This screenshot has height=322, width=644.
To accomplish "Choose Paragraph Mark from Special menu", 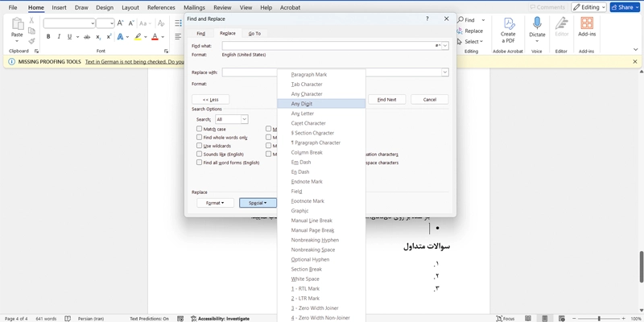I will [x=321, y=75].
